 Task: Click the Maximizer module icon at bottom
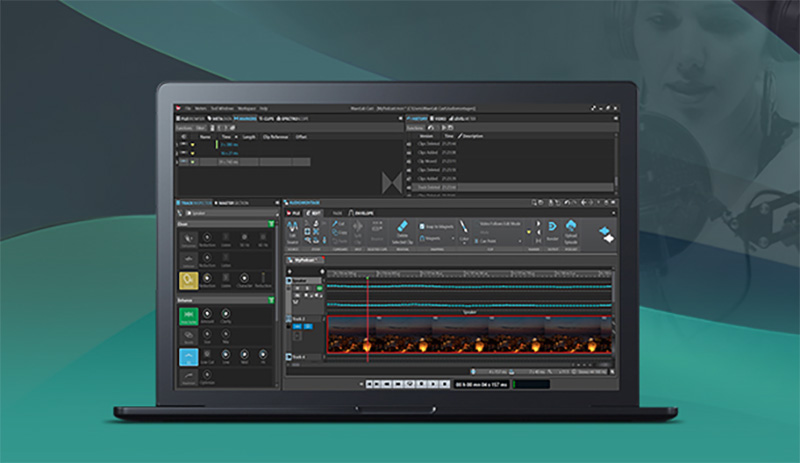coord(188,377)
